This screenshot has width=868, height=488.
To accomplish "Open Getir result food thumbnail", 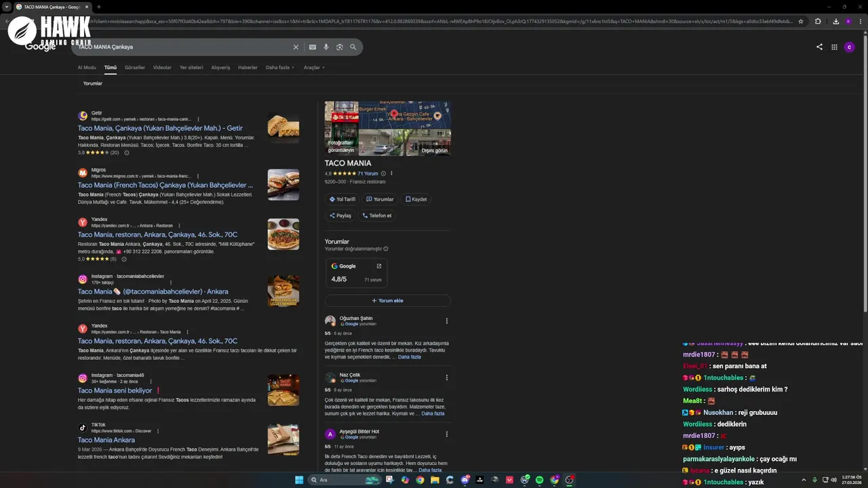I will click(283, 127).
